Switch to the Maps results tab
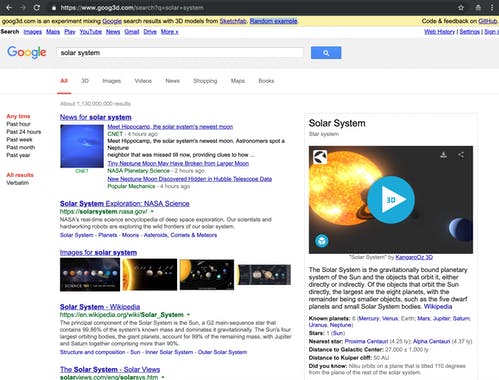 click(238, 81)
